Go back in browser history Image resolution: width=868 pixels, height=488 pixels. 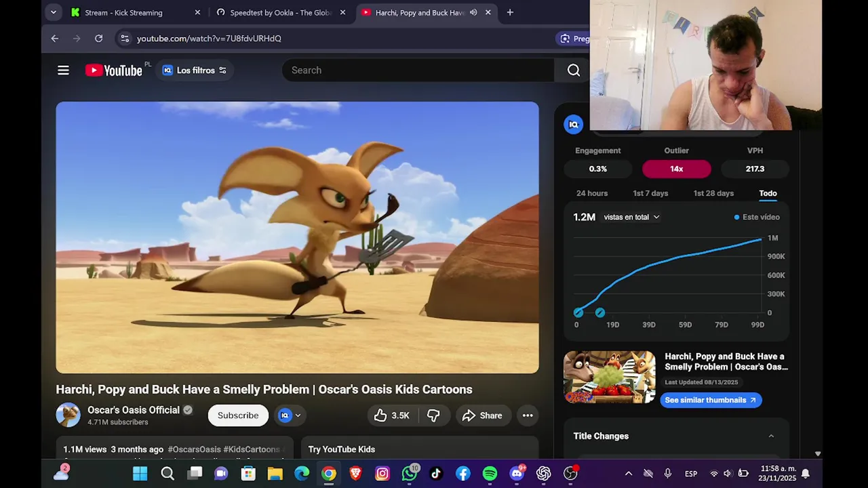(55, 39)
